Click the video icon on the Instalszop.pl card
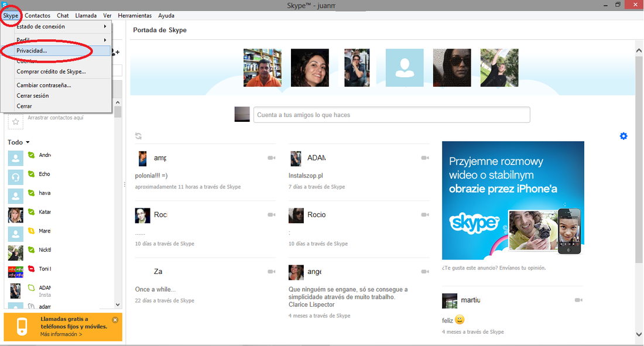 pos(425,158)
